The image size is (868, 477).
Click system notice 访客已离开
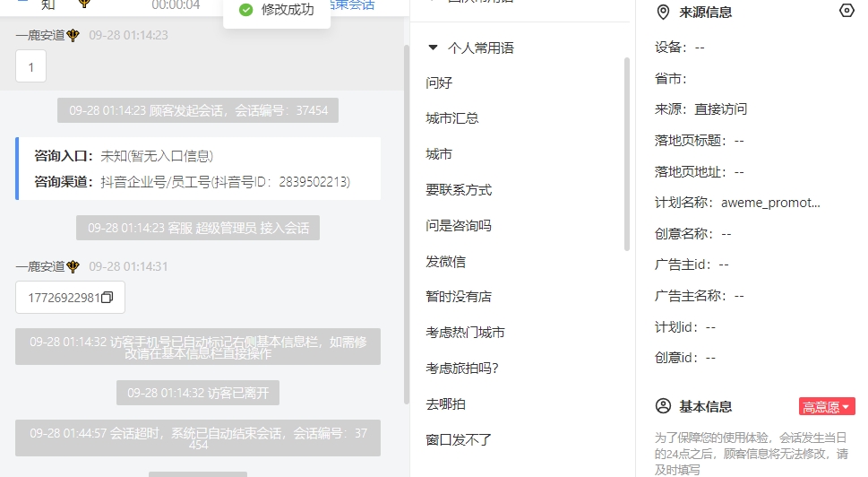[x=198, y=393]
